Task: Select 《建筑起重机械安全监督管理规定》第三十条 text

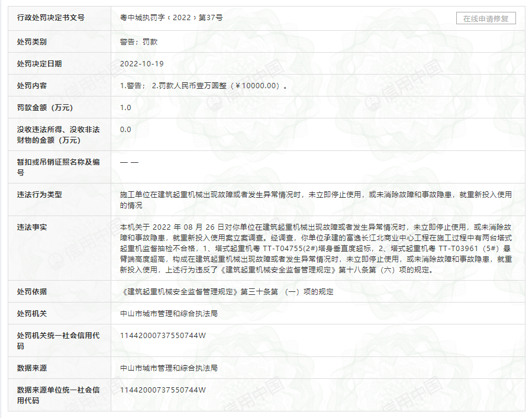Action: click(227, 292)
